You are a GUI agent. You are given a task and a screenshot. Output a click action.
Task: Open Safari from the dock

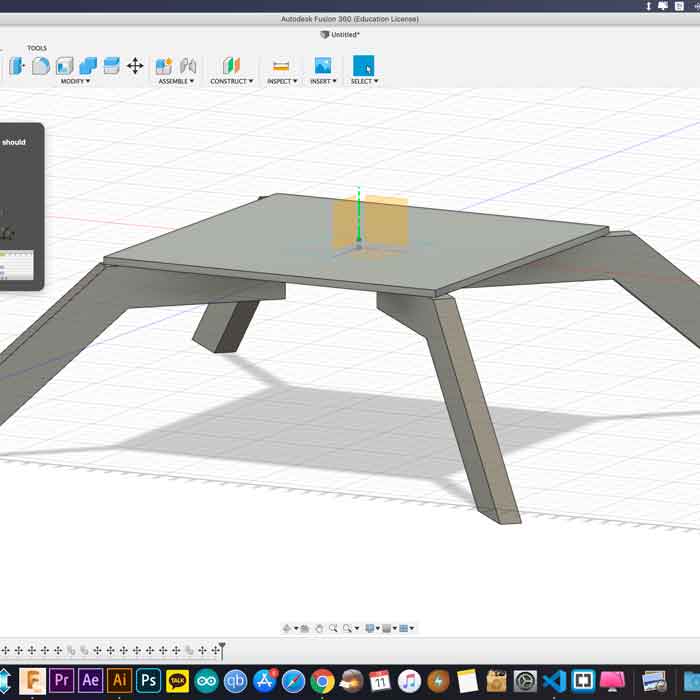click(x=293, y=681)
